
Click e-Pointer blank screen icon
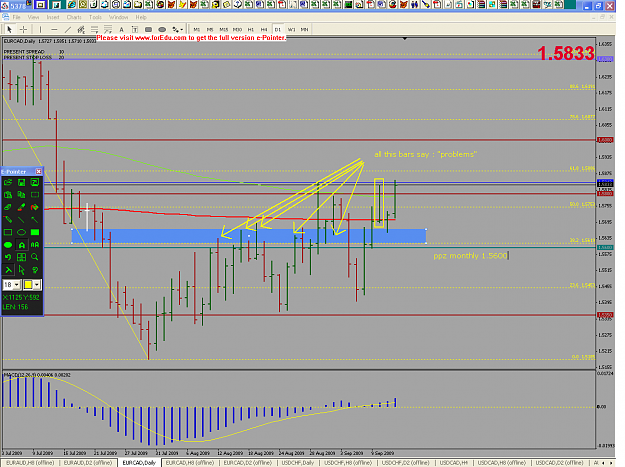coord(35,195)
